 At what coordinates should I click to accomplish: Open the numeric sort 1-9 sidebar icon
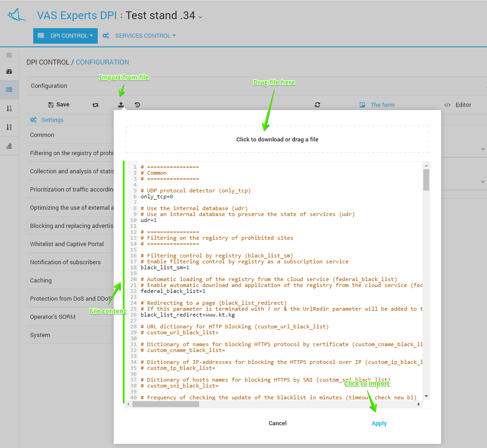9,108
